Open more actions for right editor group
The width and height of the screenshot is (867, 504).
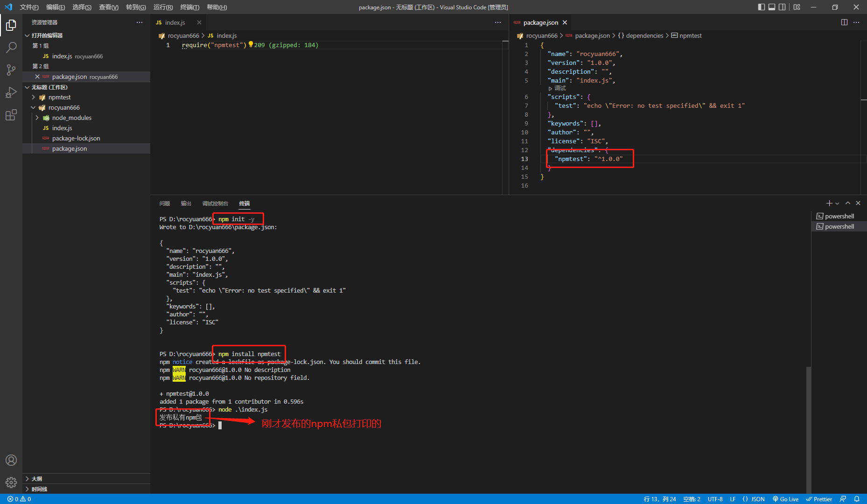(x=856, y=22)
